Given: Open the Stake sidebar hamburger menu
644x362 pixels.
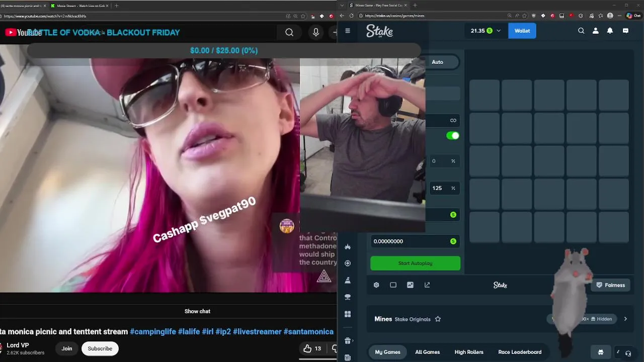Looking at the screenshot, I should point(348,31).
